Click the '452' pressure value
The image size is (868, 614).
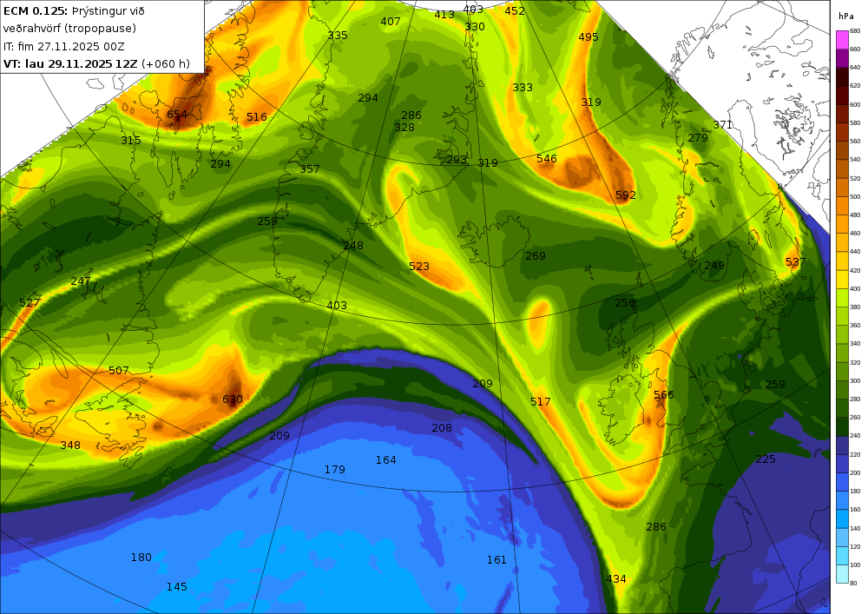tap(515, 11)
